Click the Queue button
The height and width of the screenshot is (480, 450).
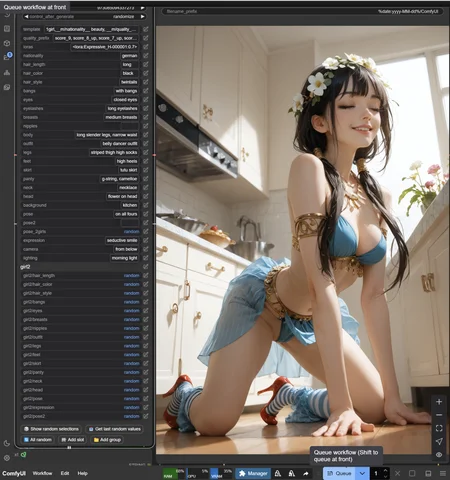pos(339,473)
